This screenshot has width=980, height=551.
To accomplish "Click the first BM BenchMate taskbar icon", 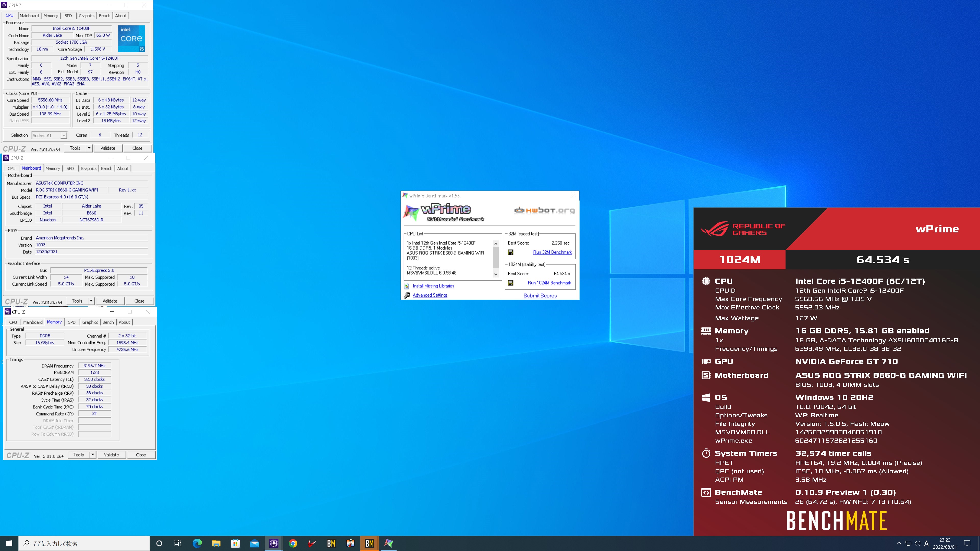I will (x=331, y=543).
